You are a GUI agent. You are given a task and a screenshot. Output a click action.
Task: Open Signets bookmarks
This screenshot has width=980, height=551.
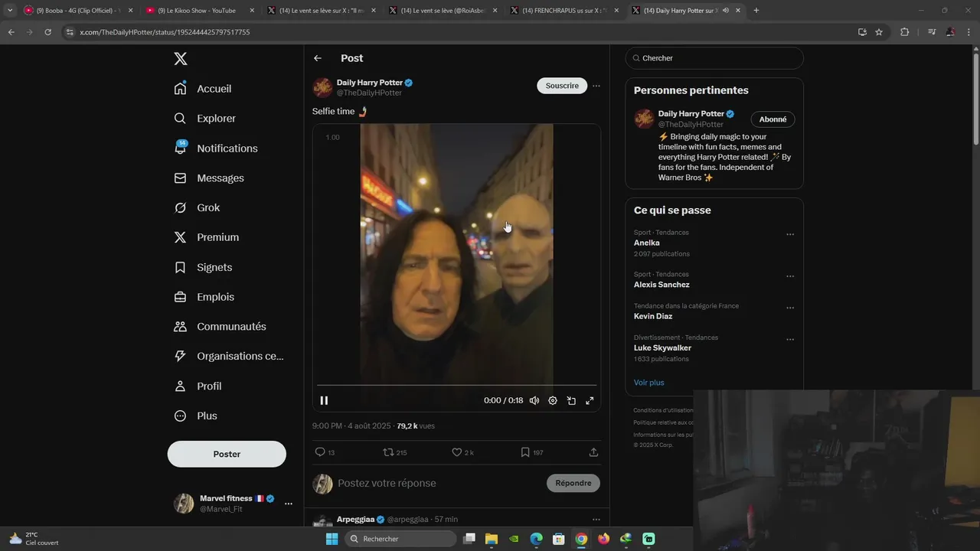coord(204,267)
